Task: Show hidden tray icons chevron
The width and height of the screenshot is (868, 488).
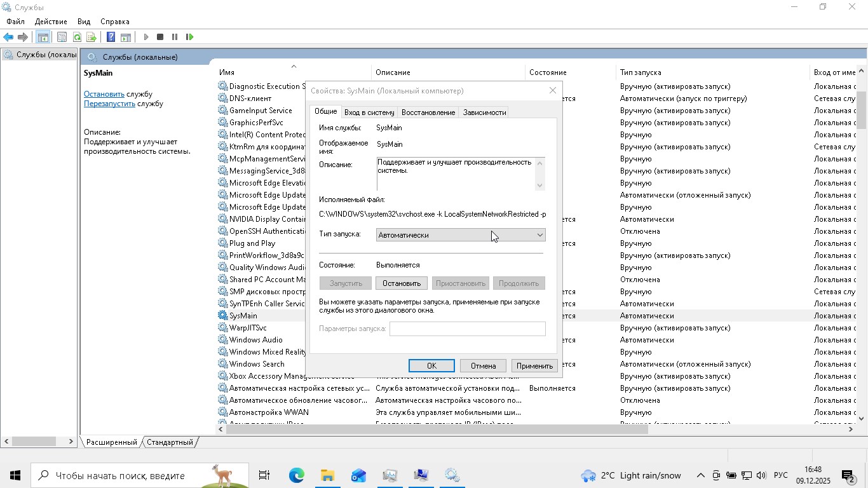Action: click(700, 475)
